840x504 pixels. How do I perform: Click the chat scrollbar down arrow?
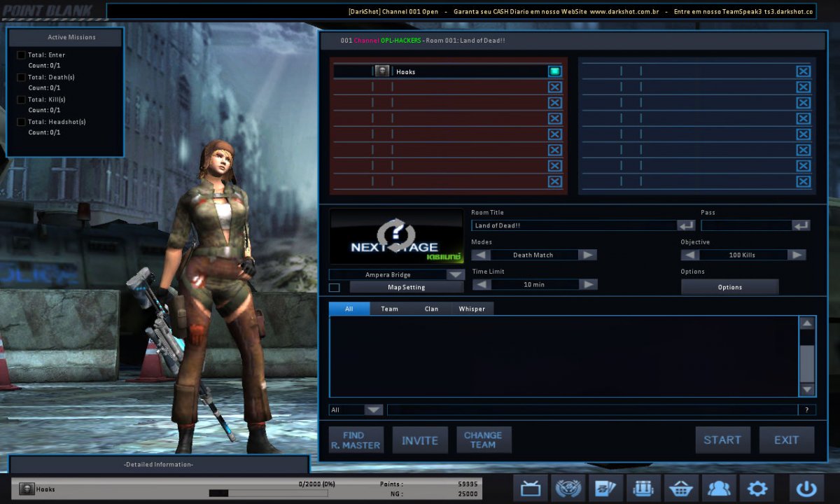coord(807,390)
